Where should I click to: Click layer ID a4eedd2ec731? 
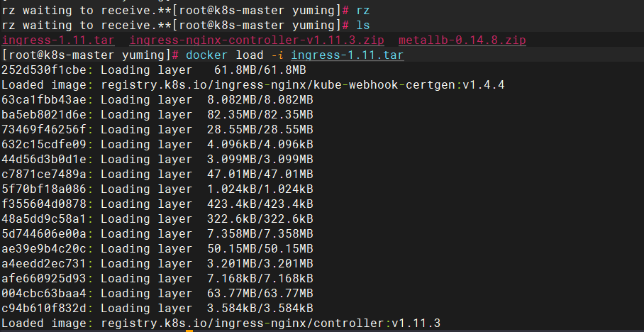44,263
